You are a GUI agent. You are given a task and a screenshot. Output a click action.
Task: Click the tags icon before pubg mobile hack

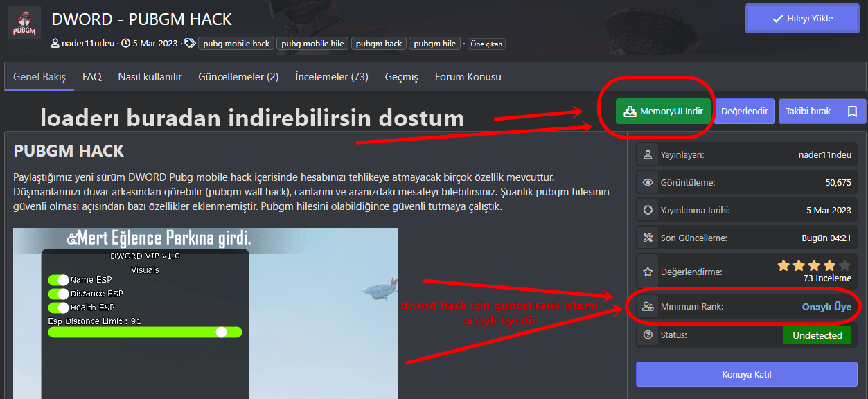click(190, 43)
